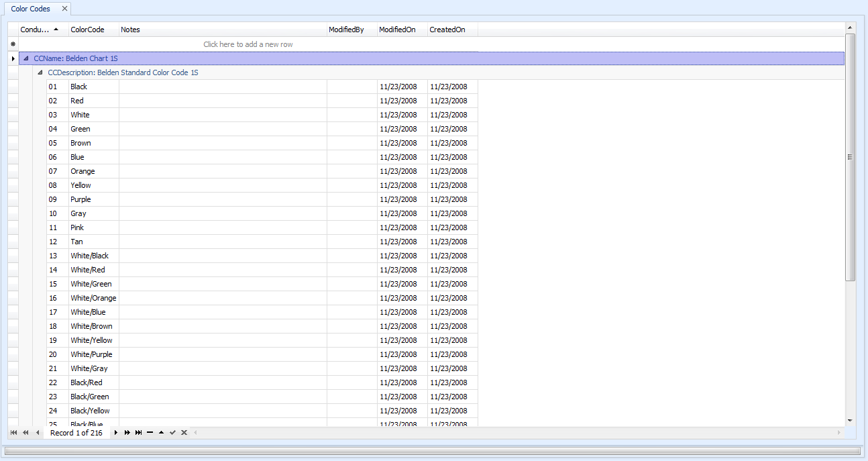Sort by CreatedOn column header

[452, 30]
